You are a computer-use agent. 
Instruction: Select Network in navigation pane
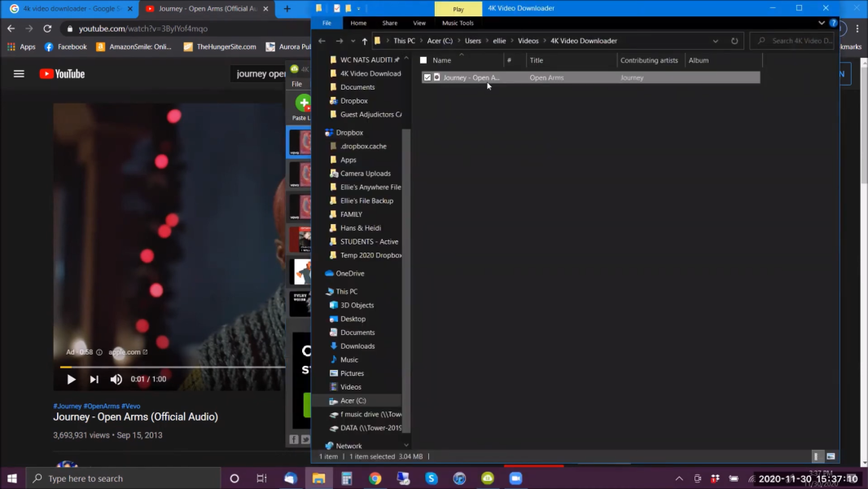tap(344, 446)
